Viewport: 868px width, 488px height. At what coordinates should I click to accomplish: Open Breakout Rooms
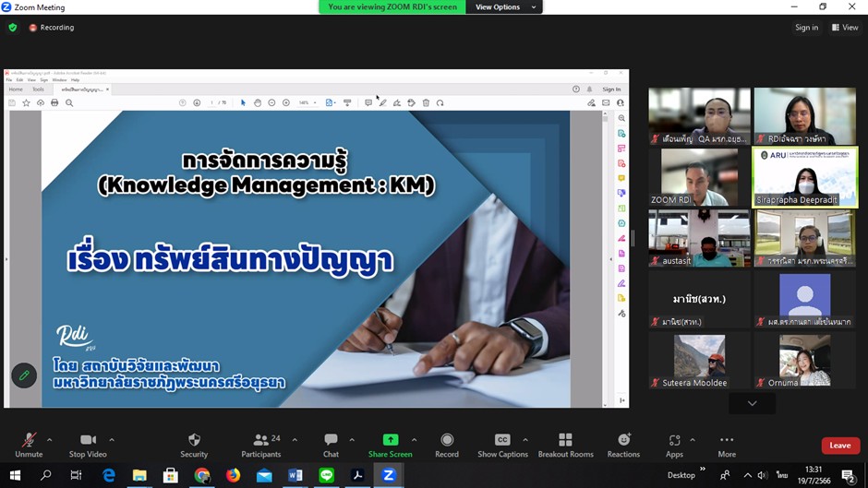coord(565,446)
